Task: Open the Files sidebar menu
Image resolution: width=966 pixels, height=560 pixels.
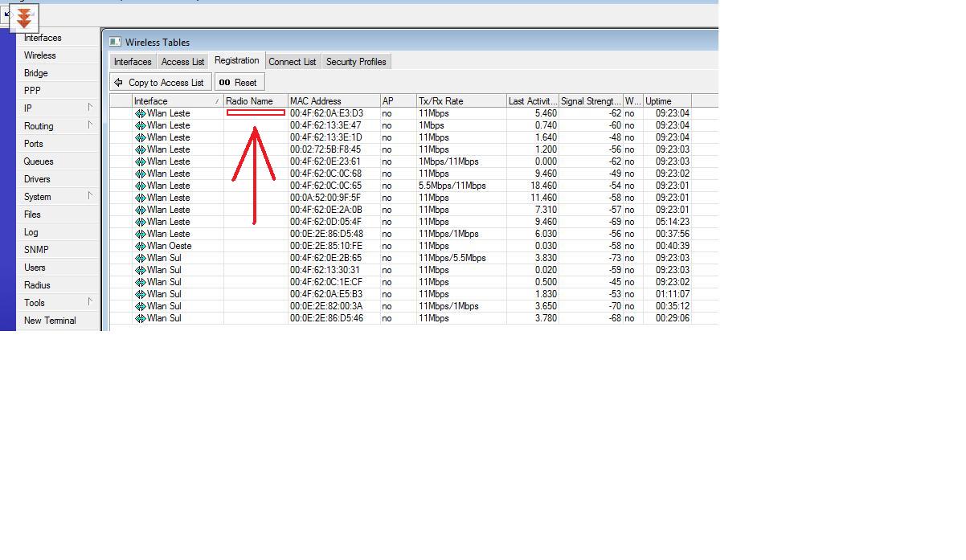Action: coord(32,215)
